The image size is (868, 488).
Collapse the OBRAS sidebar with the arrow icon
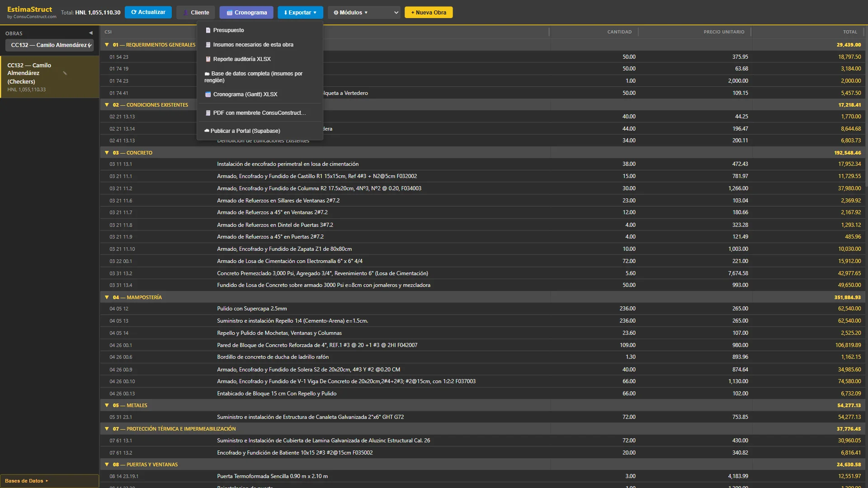tap(91, 33)
